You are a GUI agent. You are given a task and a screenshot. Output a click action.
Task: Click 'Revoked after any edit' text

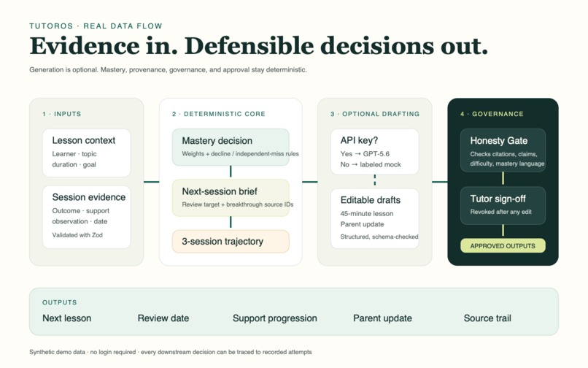[x=501, y=212]
